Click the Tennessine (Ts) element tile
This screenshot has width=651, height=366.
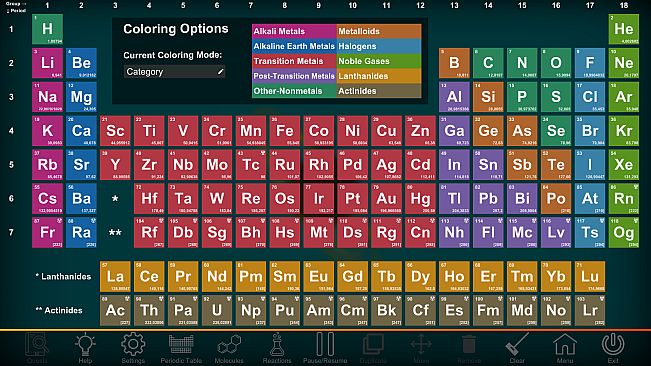pos(590,232)
